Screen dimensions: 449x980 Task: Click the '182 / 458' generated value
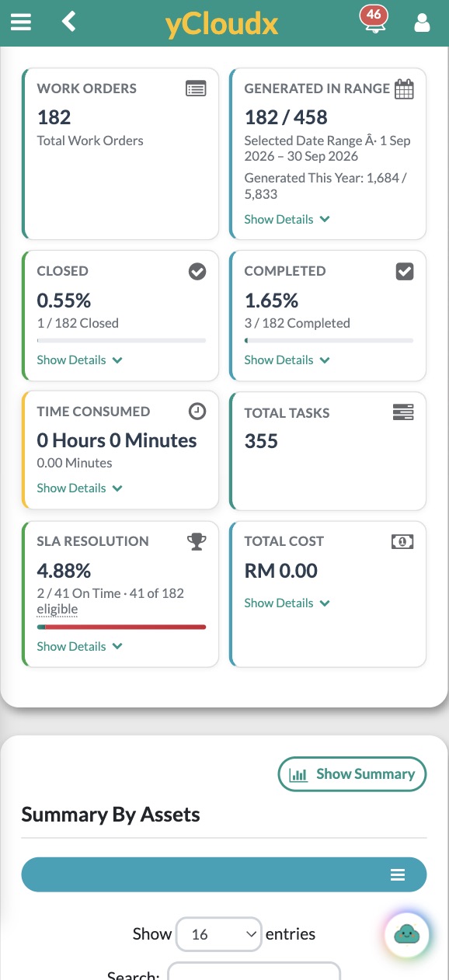[286, 117]
